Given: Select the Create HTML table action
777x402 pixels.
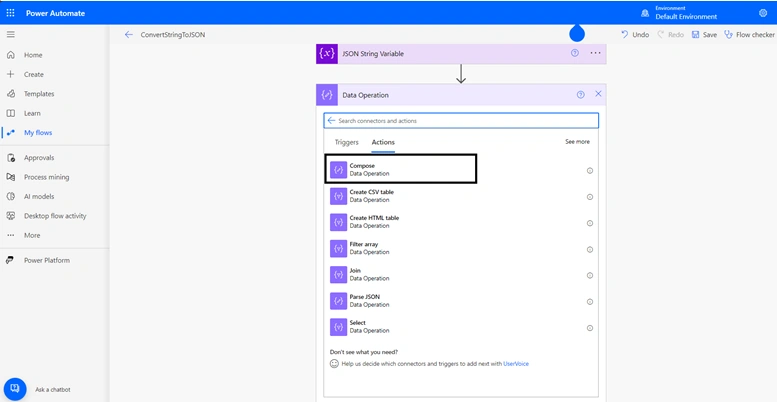Looking at the screenshot, I should point(461,222).
